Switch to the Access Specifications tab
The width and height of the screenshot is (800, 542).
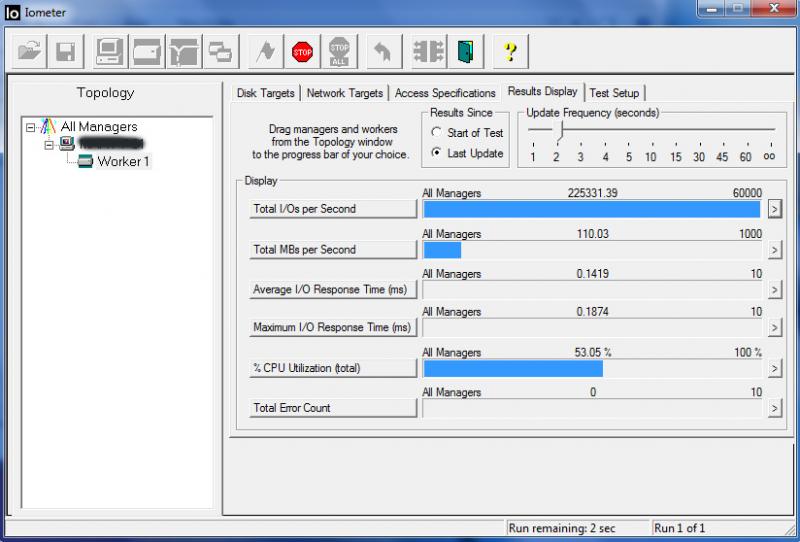(445, 93)
